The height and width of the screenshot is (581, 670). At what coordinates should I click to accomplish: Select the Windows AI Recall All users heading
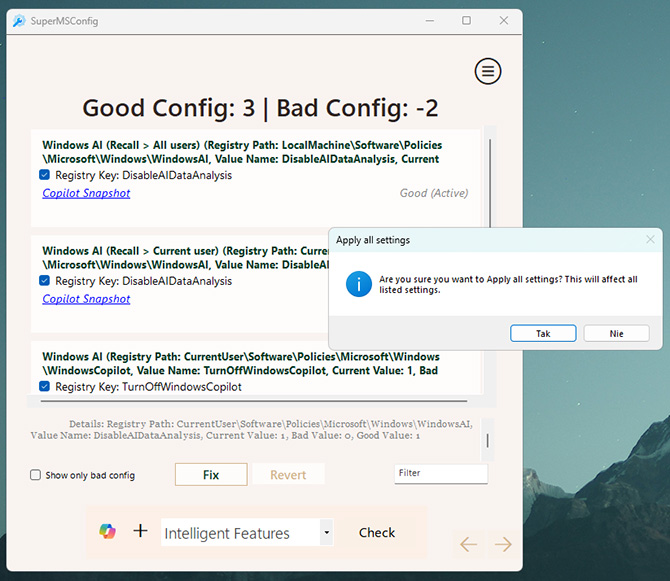click(x=242, y=152)
